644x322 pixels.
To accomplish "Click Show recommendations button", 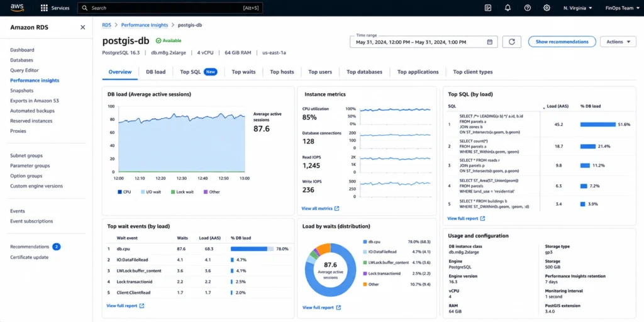I will pyautogui.click(x=562, y=42).
